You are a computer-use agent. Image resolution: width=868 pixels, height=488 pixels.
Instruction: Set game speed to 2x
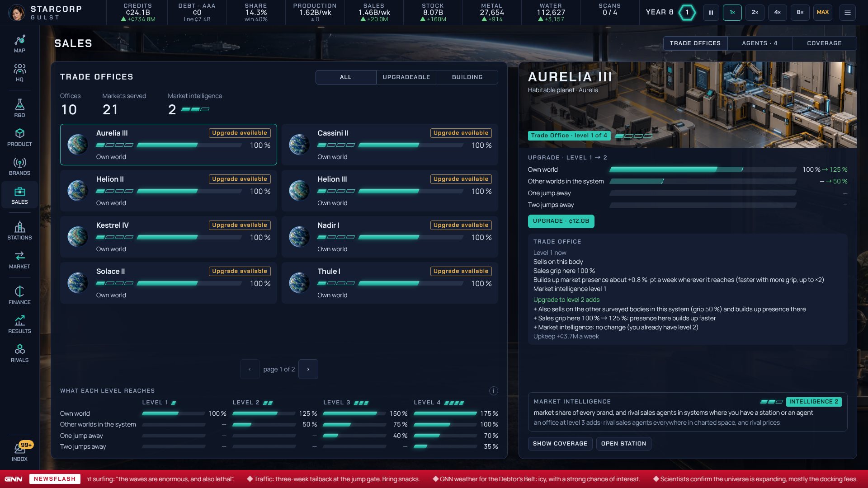pos(755,13)
